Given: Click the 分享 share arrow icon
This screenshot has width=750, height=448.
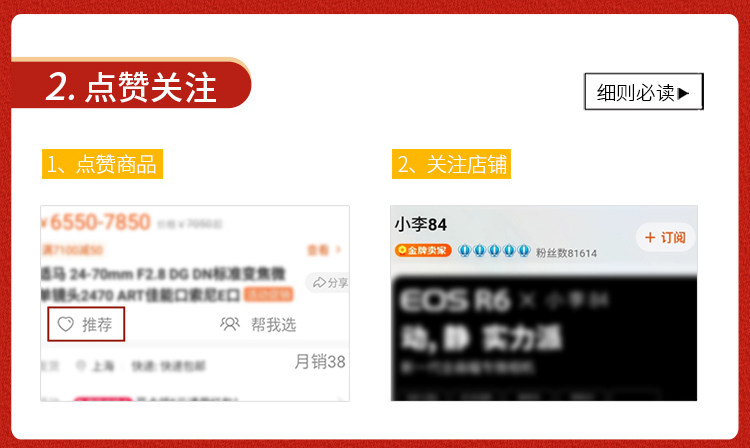Looking at the screenshot, I should point(319,283).
